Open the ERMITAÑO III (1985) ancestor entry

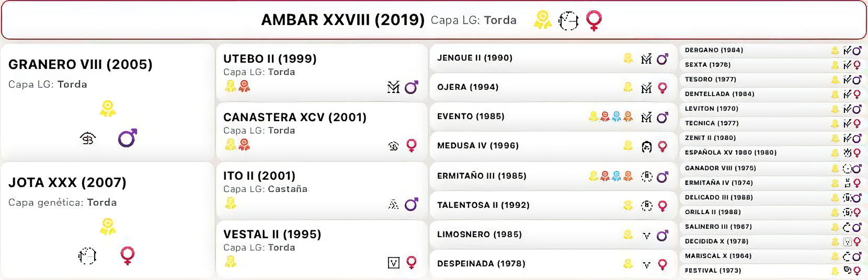click(482, 176)
